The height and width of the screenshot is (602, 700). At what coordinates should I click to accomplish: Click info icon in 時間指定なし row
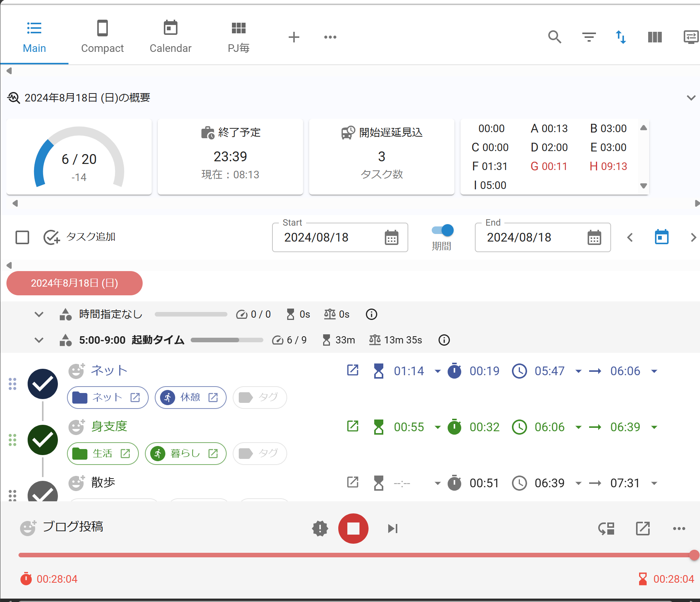tap(372, 314)
